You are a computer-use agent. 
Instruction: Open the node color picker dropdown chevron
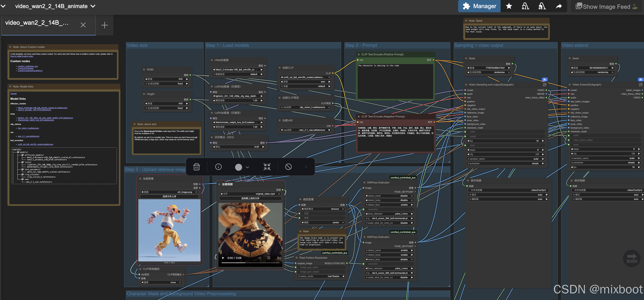tap(247, 167)
